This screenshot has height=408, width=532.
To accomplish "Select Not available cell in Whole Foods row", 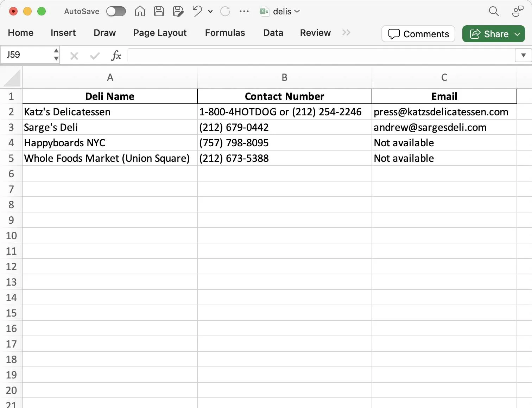I will [x=444, y=158].
